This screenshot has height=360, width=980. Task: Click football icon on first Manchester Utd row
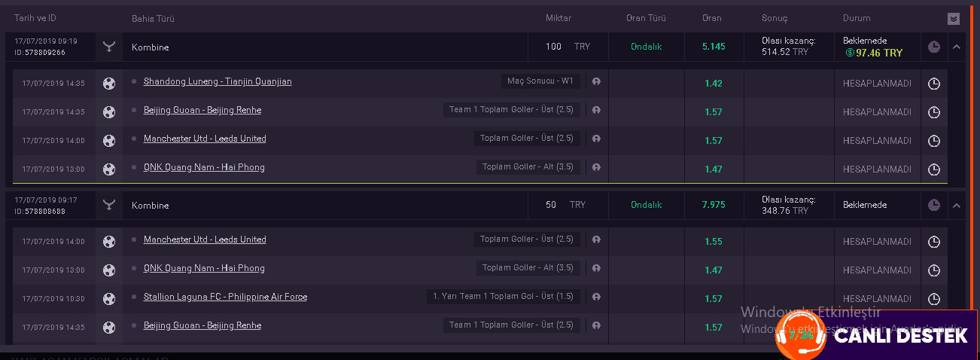109,141
